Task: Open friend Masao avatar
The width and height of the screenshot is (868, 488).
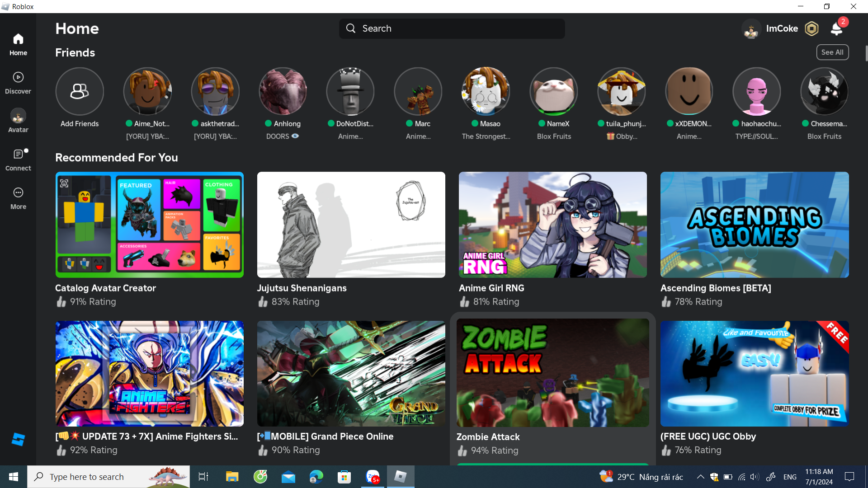Action: tap(486, 91)
